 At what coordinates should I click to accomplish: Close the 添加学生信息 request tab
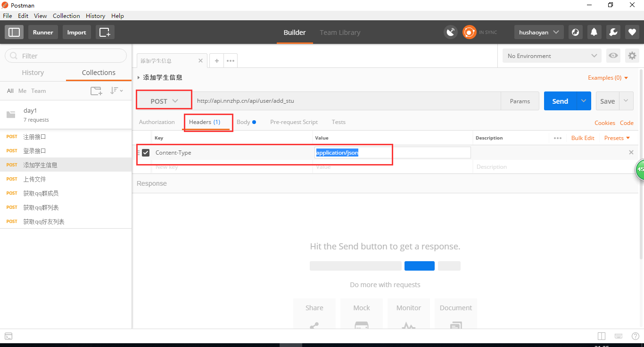(200, 60)
